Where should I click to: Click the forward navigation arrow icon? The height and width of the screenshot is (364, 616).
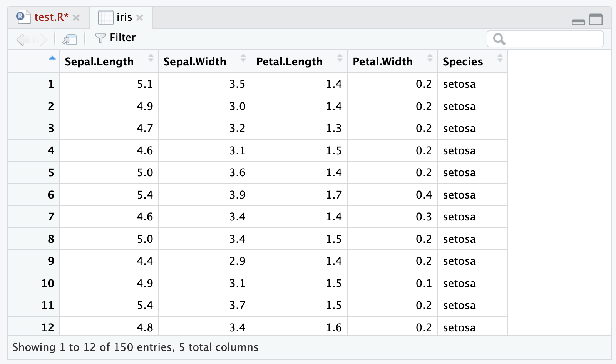tap(40, 39)
